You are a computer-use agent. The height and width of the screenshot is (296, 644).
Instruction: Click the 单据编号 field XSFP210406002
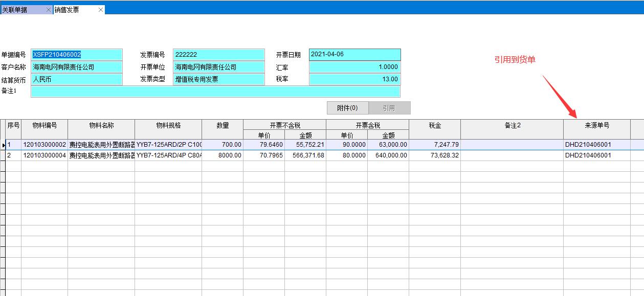click(x=77, y=55)
